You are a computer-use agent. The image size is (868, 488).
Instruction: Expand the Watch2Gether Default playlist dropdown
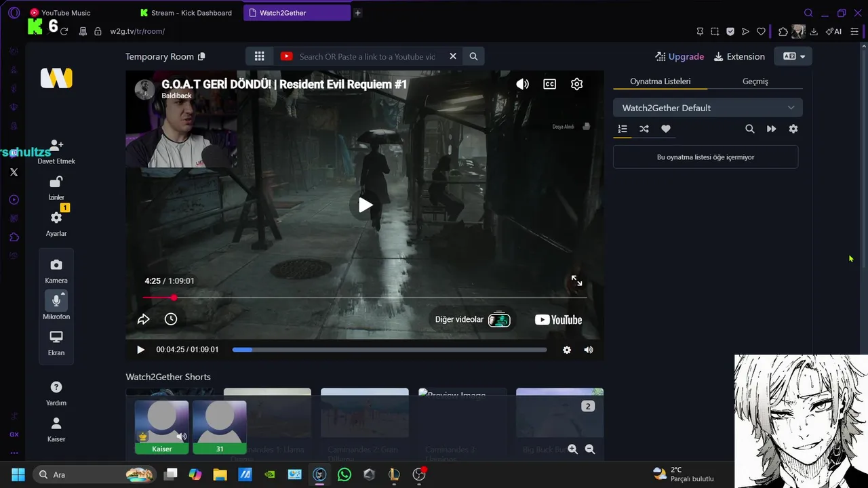707,108
